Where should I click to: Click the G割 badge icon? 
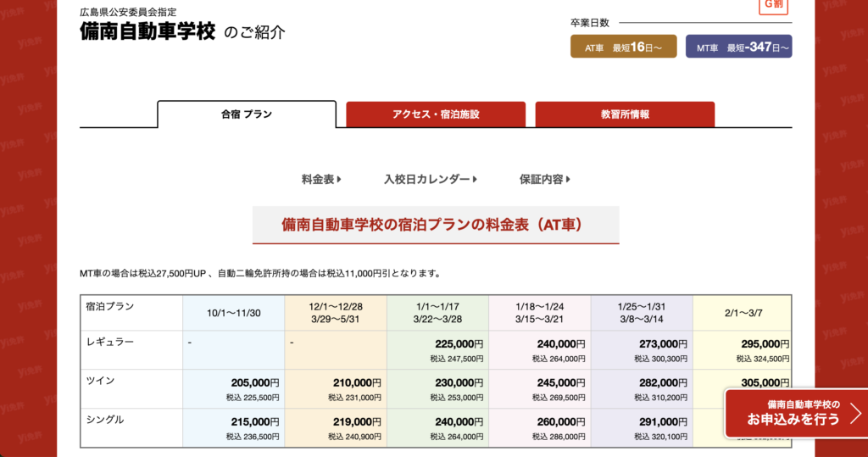(x=774, y=5)
